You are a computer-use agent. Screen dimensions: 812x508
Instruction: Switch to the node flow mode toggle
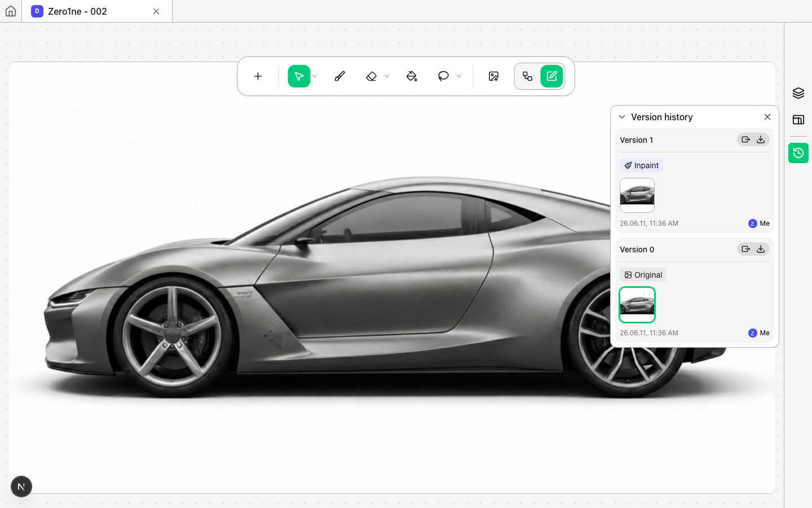tap(528, 76)
